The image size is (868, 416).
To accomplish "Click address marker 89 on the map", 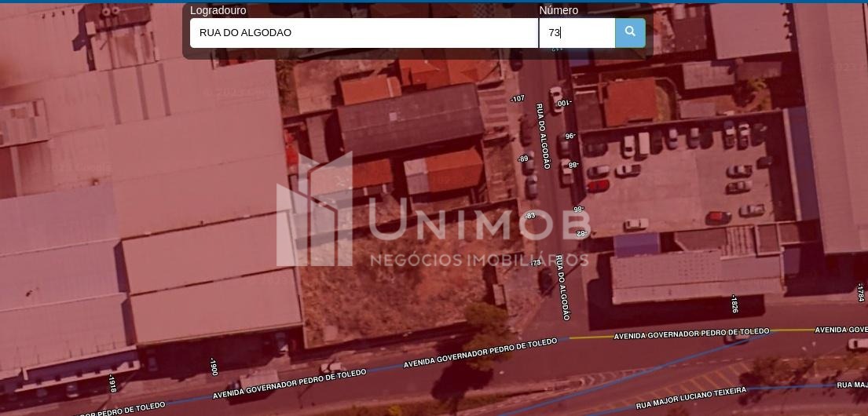I will (x=523, y=159).
